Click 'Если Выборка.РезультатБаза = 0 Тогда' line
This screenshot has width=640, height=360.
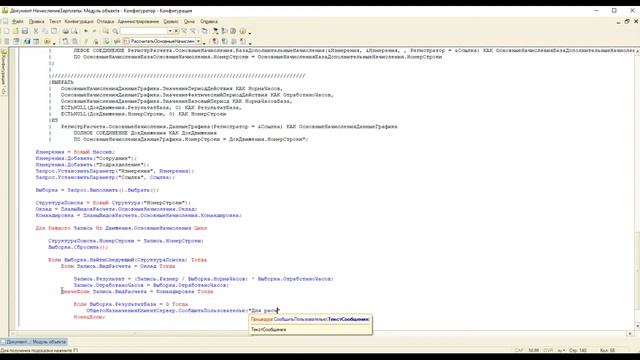coord(131,304)
